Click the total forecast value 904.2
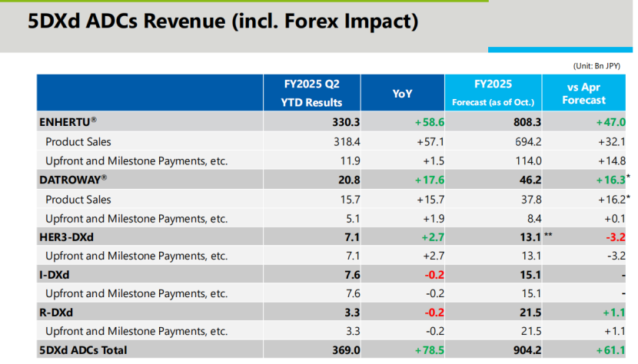The width and height of the screenshot is (638, 364). click(x=526, y=350)
